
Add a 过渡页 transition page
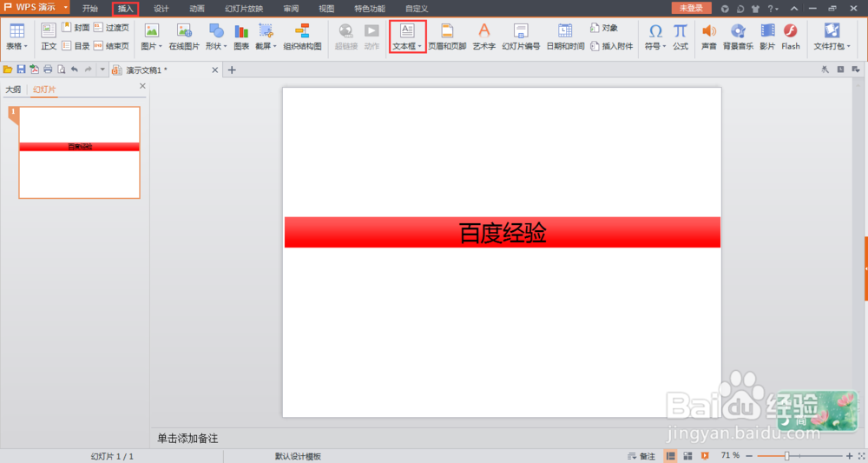click(111, 28)
